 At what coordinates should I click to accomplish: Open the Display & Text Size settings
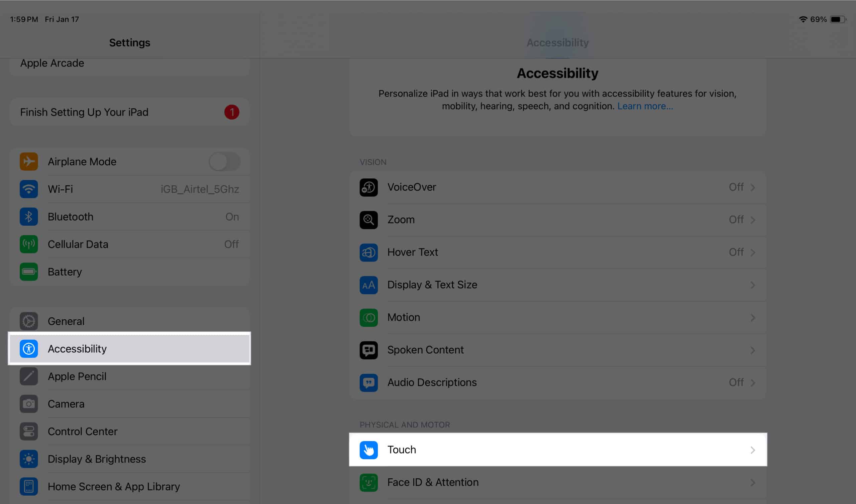click(557, 285)
